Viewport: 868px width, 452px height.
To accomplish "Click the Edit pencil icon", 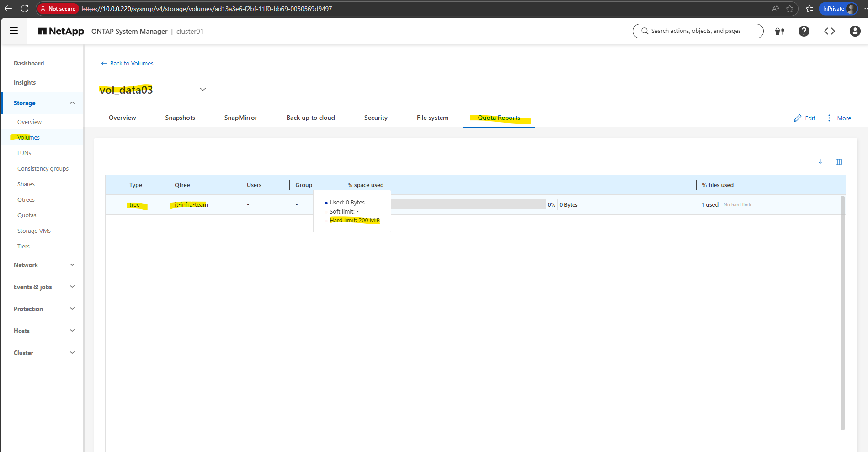I will [798, 118].
